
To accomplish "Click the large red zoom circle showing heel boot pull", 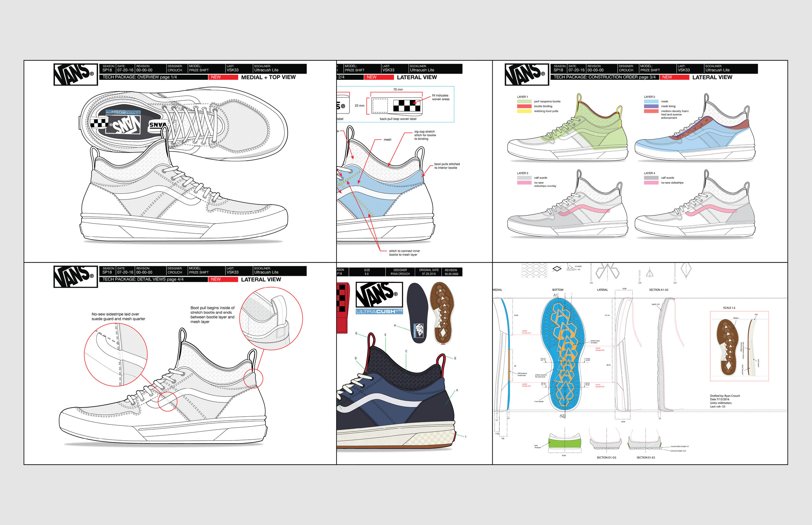I will tap(271, 318).
